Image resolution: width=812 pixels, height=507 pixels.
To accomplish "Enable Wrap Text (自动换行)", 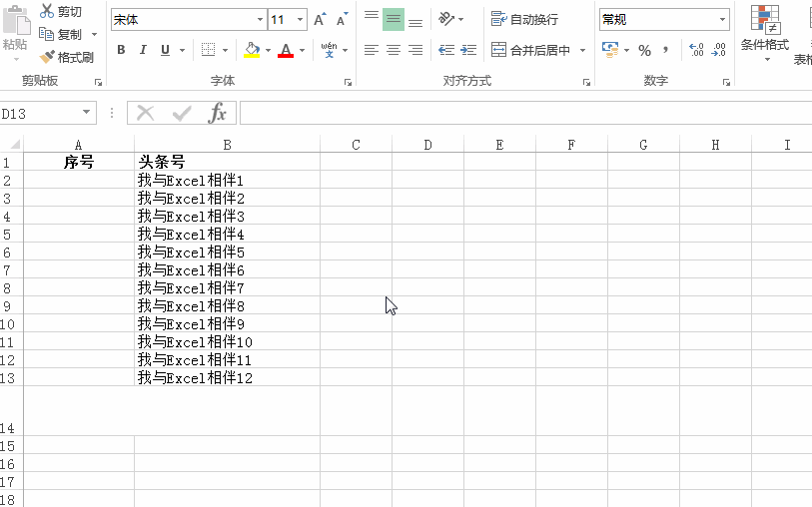I will tap(524, 19).
